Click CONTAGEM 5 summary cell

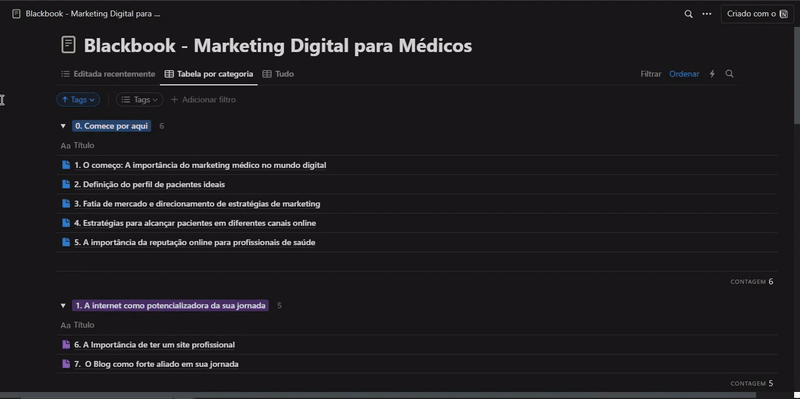tap(752, 384)
